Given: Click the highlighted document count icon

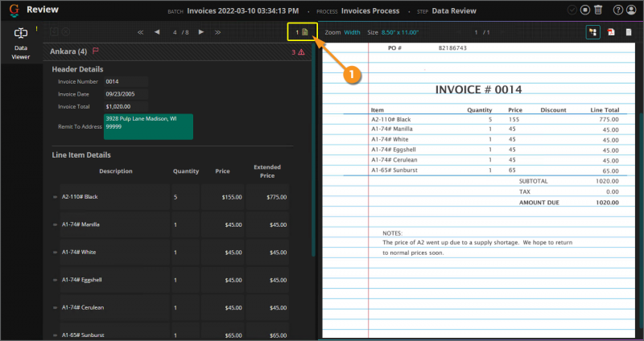Looking at the screenshot, I should click(x=303, y=32).
